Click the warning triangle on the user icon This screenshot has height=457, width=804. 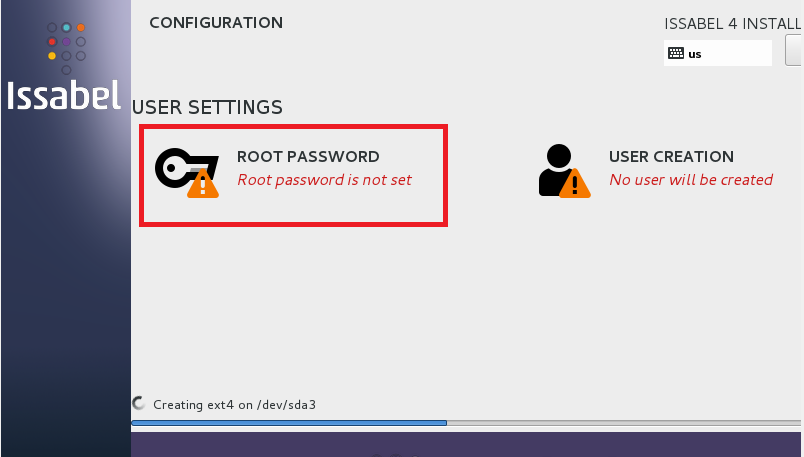tap(575, 184)
